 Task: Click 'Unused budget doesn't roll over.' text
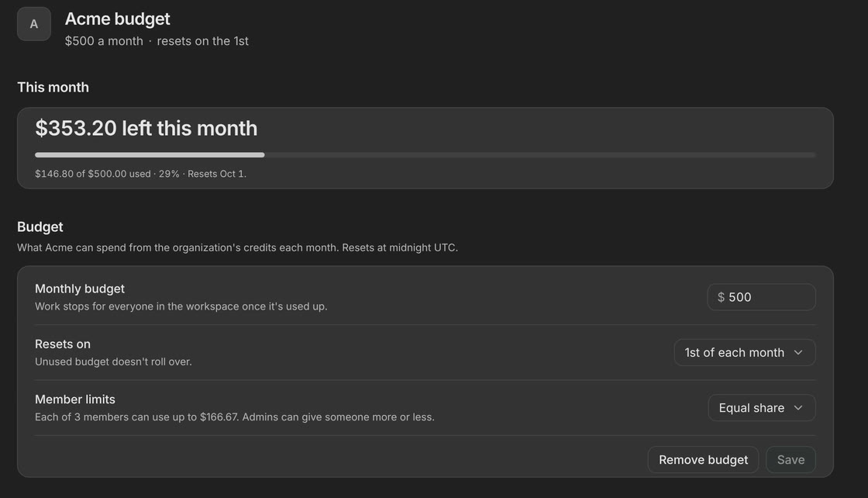(113, 361)
